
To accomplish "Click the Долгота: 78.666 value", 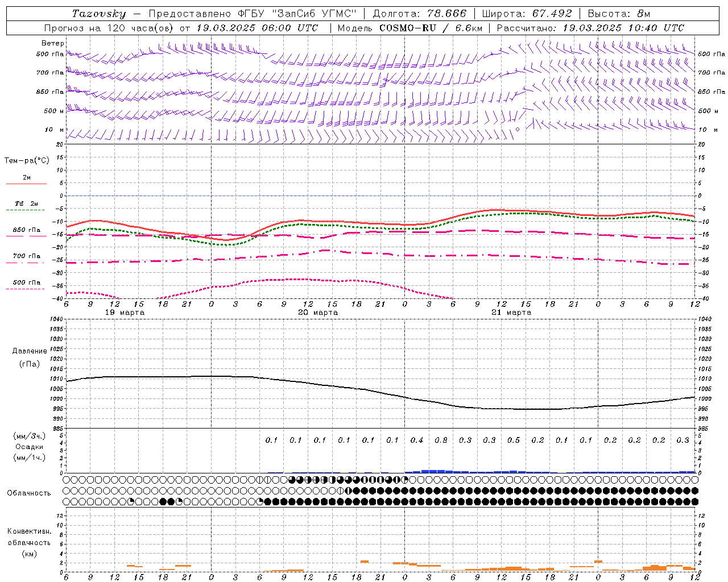I will pos(419,14).
